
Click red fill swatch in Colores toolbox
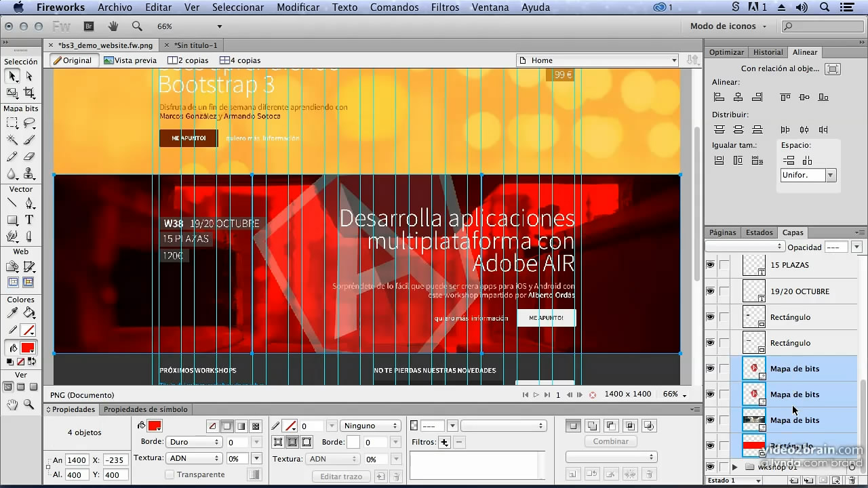pyautogui.click(x=28, y=348)
